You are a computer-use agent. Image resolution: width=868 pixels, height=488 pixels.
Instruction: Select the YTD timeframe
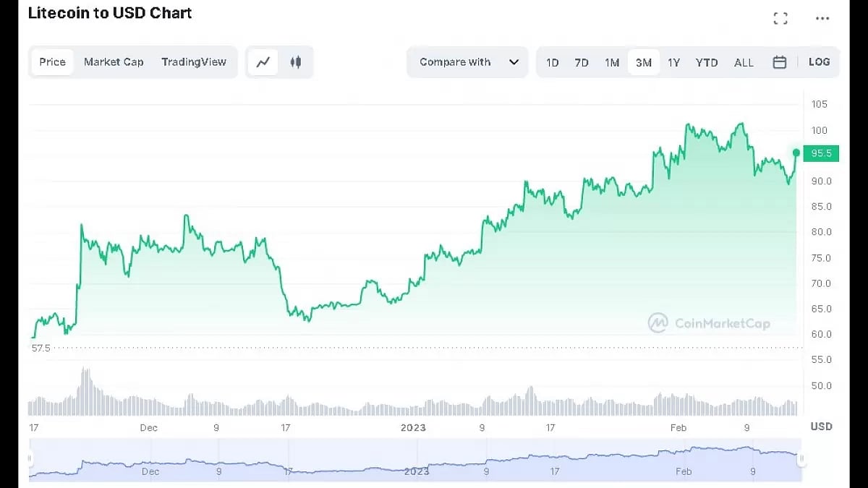706,62
